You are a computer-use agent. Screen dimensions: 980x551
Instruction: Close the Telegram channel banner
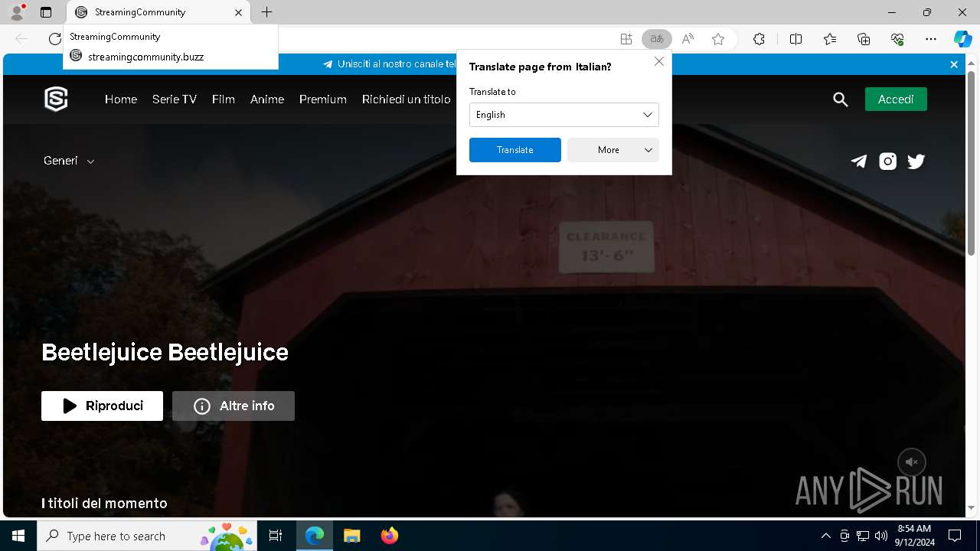tap(954, 65)
